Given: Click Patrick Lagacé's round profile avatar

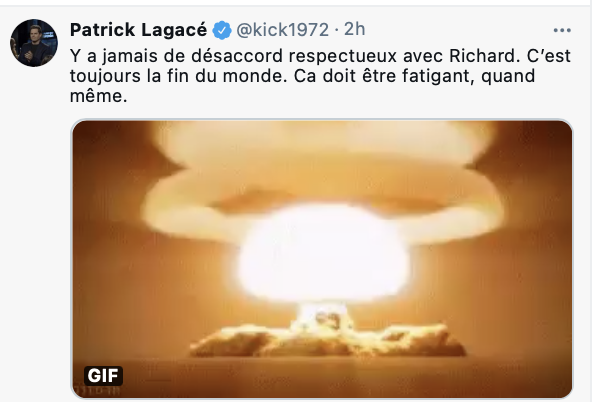Looking at the screenshot, I should [x=34, y=43].
